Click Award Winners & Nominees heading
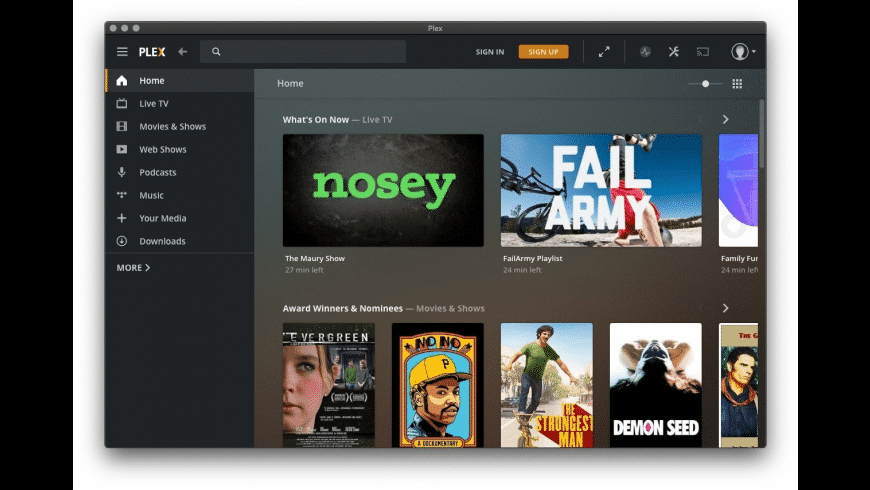This screenshot has width=870, height=490. click(342, 308)
